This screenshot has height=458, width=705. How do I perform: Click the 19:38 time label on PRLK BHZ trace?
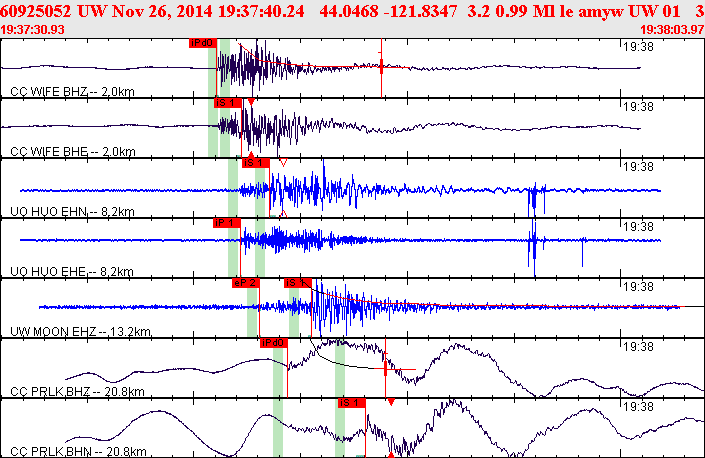638,347
